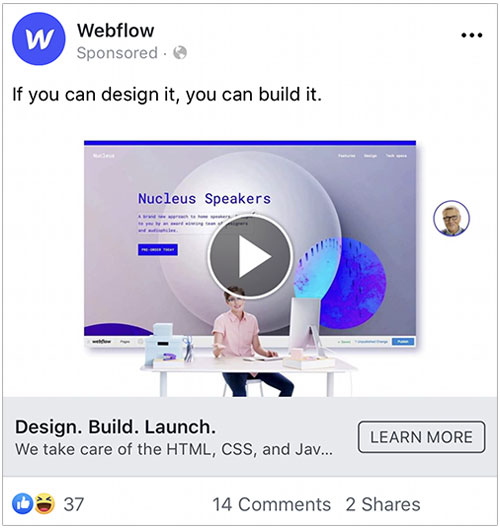Image resolution: width=500 pixels, height=529 pixels.
Task: Click the blue Publish button in preview
Action: pos(403,341)
